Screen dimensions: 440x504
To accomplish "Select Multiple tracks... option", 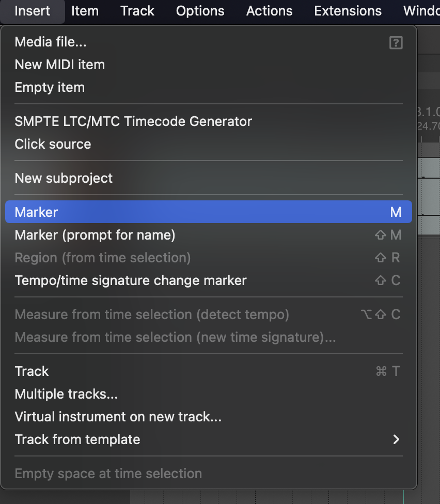I will 209,394.
